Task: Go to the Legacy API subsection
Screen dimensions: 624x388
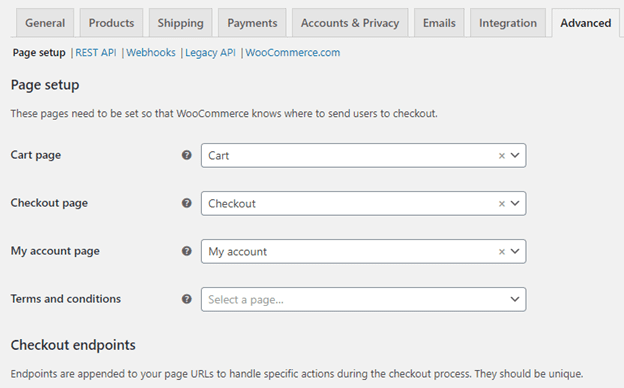Action: pyautogui.click(x=210, y=53)
